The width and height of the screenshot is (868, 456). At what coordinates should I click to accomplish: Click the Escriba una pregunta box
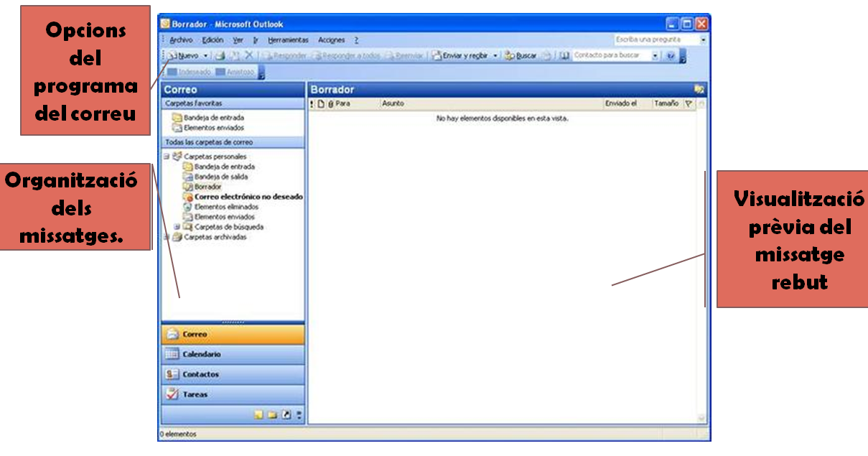tap(656, 39)
